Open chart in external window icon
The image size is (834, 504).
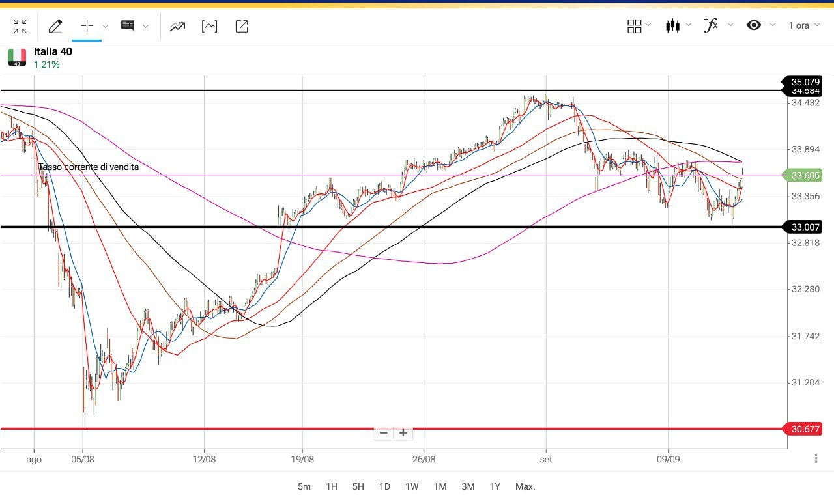tap(242, 26)
